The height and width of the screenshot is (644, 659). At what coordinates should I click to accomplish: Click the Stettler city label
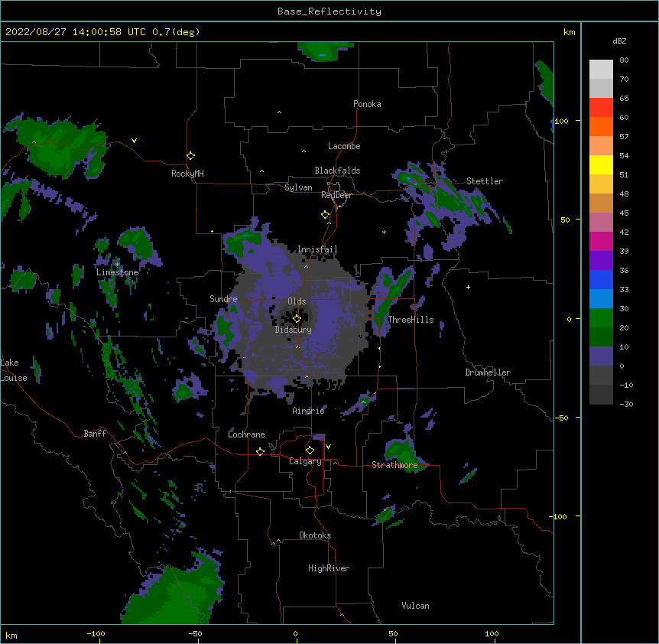[x=485, y=181]
